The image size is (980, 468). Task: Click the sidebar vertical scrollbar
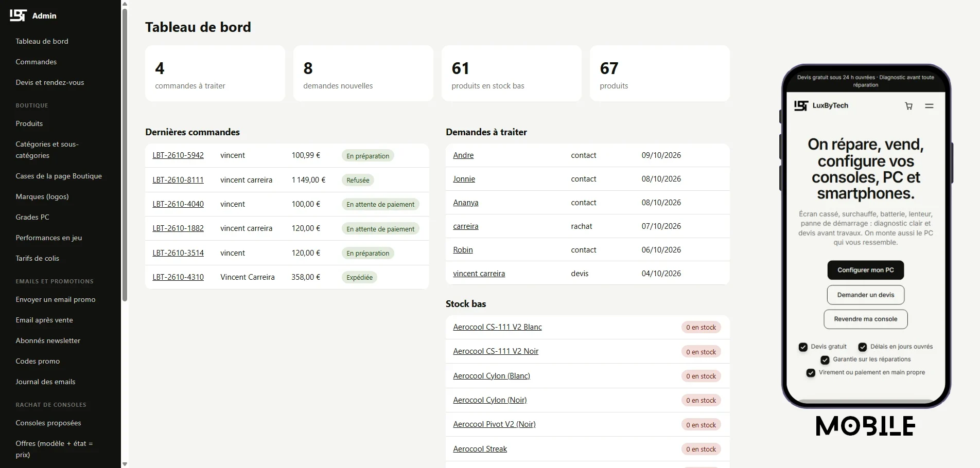(x=125, y=154)
